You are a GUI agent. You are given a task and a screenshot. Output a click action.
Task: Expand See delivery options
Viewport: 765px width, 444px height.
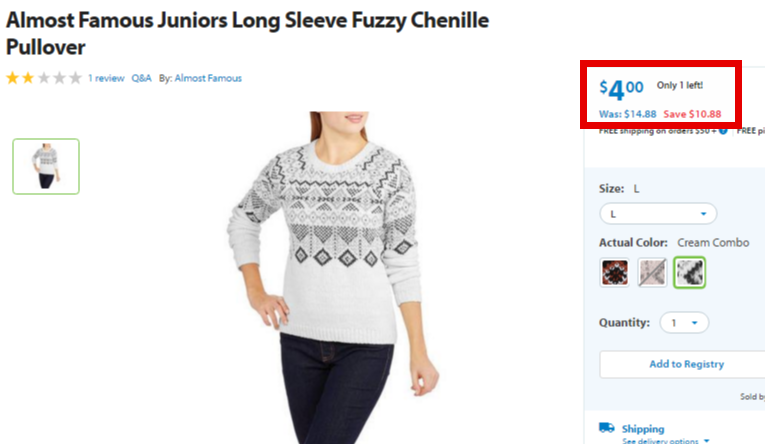point(665,441)
